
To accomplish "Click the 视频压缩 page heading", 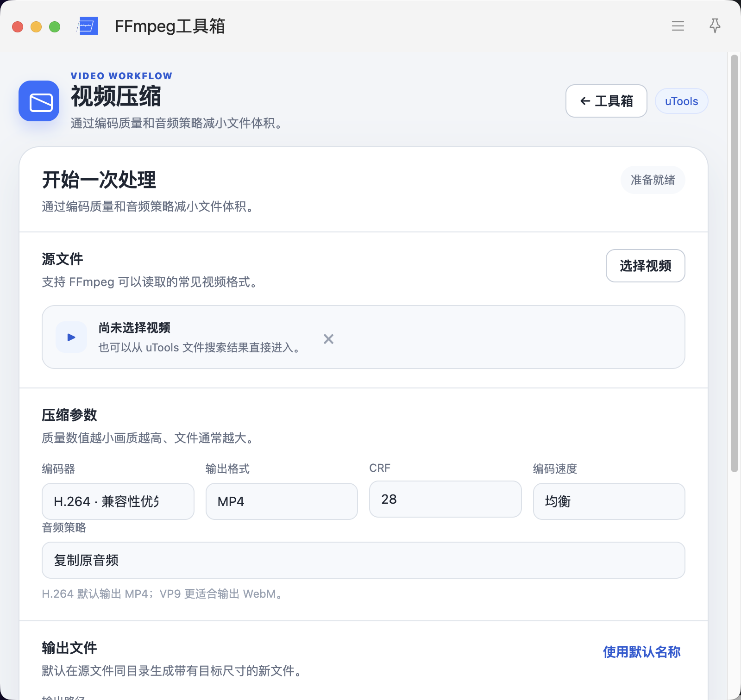I will point(116,97).
